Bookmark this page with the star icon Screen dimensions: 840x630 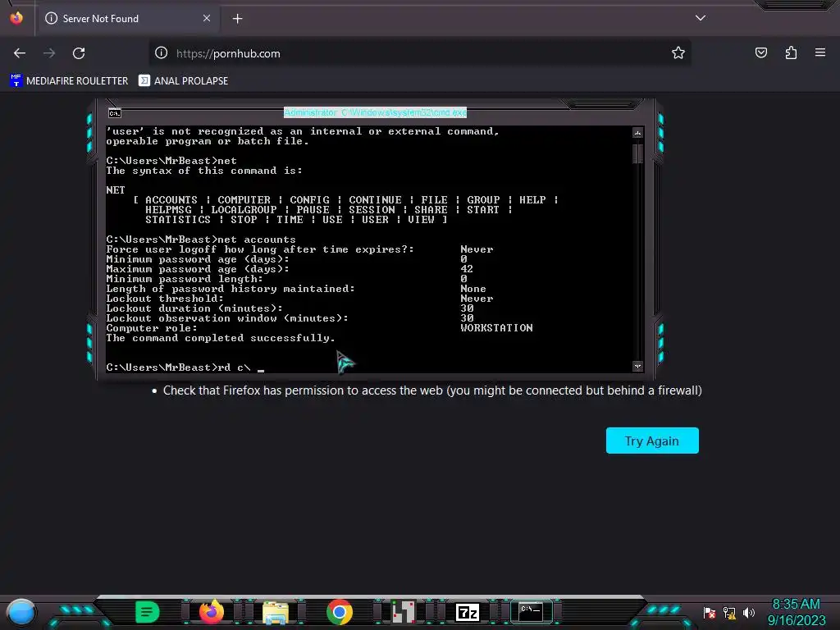click(x=678, y=53)
